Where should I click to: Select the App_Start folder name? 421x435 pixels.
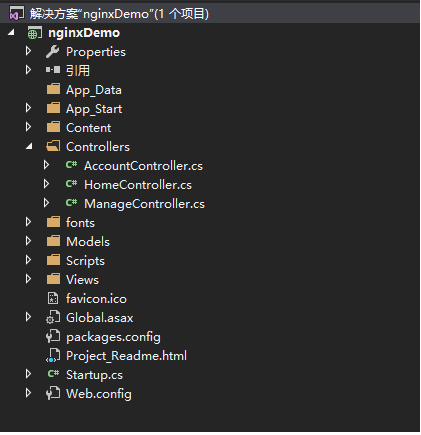pos(94,109)
